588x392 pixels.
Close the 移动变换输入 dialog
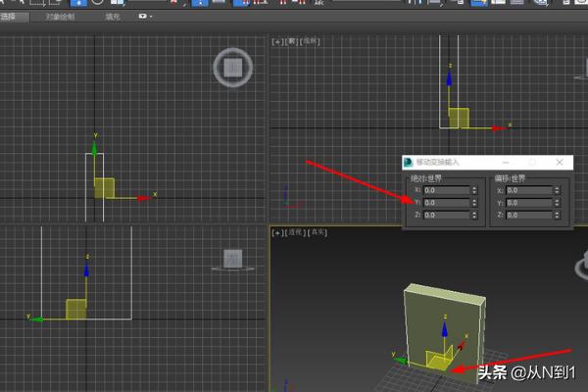[560, 162]
